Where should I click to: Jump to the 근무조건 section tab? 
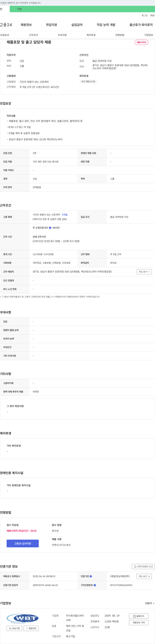click(x=34, y=35)
